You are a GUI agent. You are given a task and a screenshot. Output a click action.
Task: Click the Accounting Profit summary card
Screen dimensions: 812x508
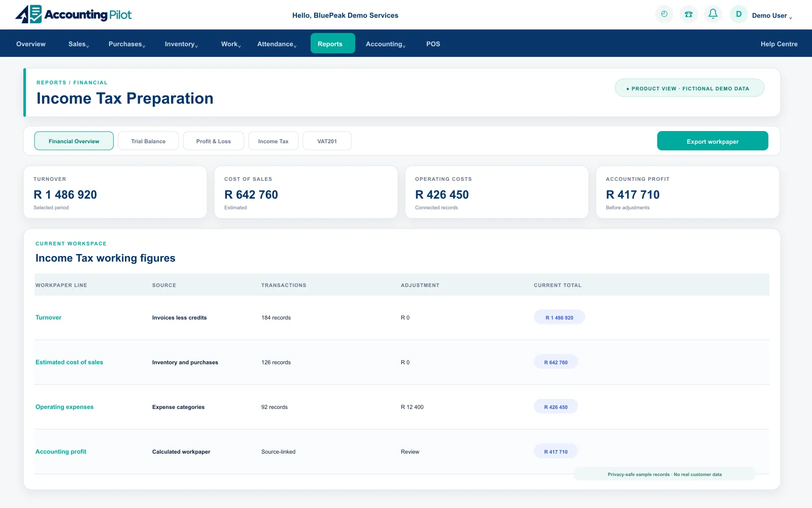point(688,192)
